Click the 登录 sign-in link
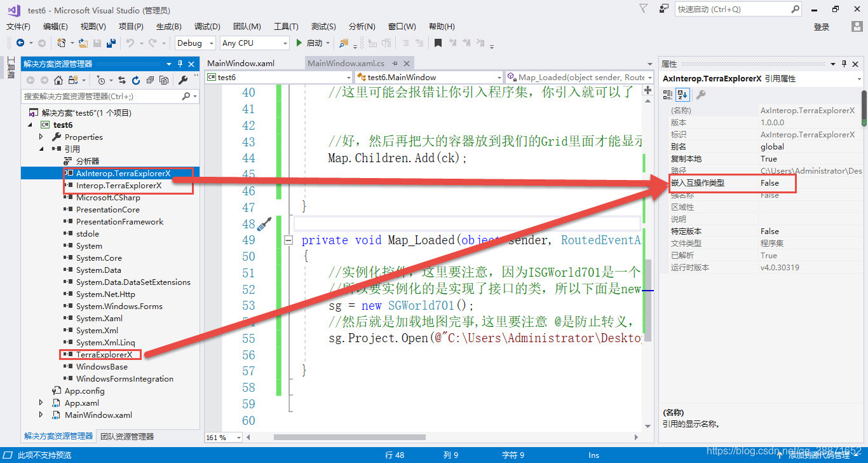Screen dimensions: 868x463 (822, 27)
